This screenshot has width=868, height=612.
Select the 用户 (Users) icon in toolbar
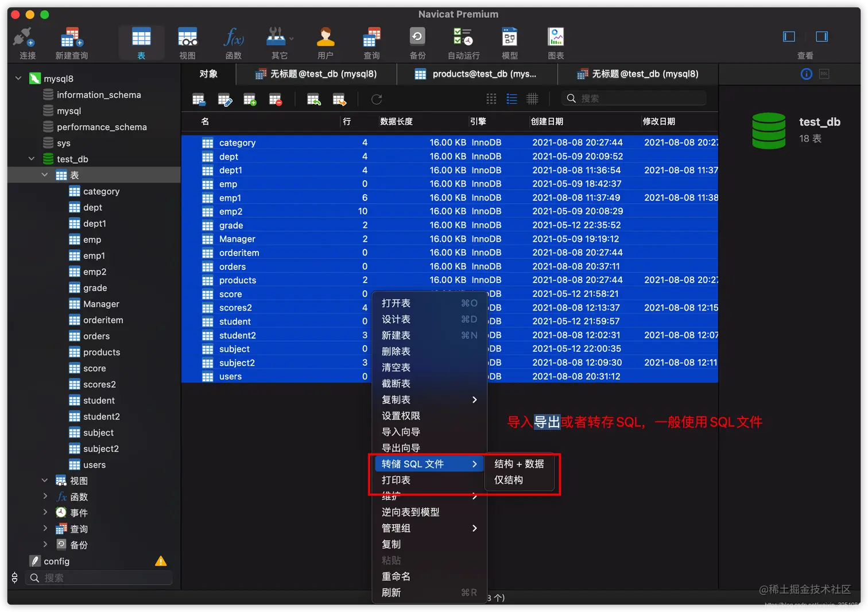[x=325, y=40]
